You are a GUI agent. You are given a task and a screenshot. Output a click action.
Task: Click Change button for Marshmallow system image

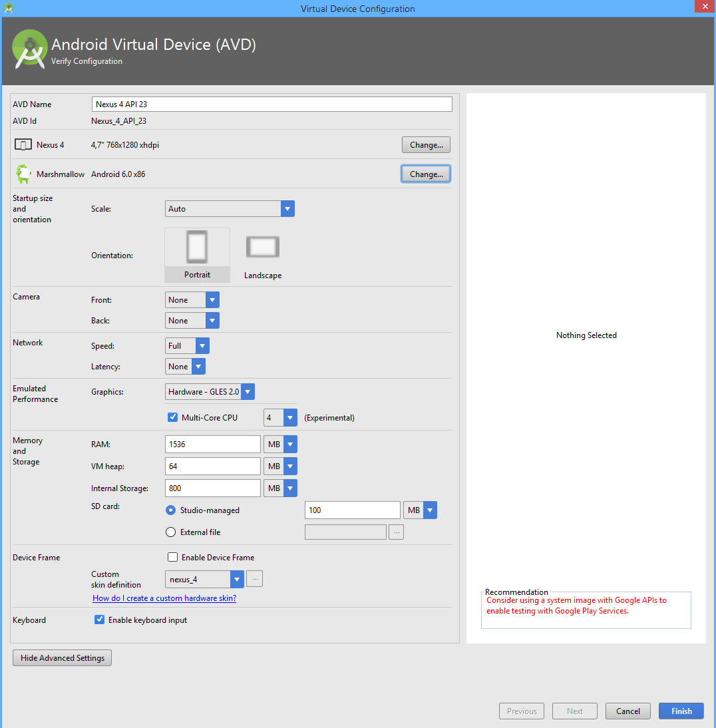click(426, 174)
